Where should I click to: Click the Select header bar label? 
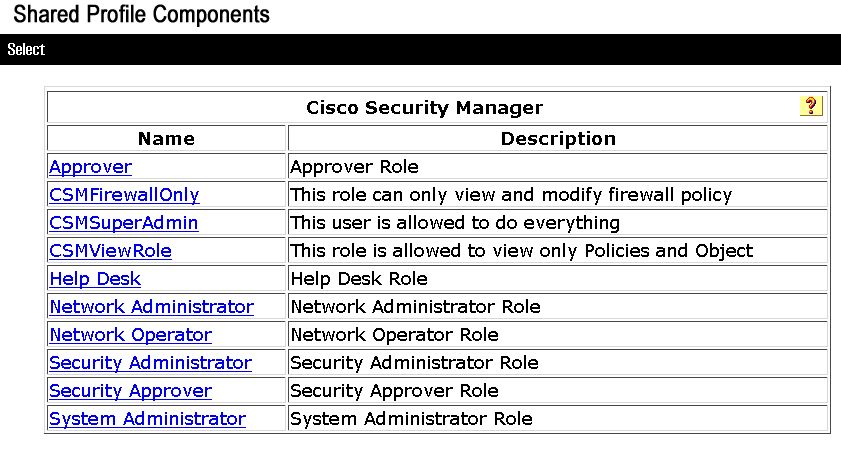26,49
